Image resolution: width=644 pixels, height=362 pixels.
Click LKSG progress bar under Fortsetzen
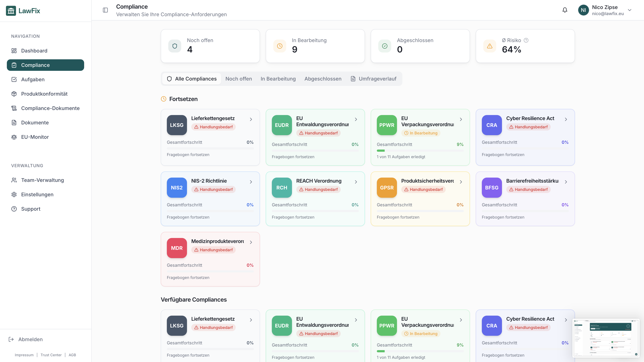click(210, 148)
